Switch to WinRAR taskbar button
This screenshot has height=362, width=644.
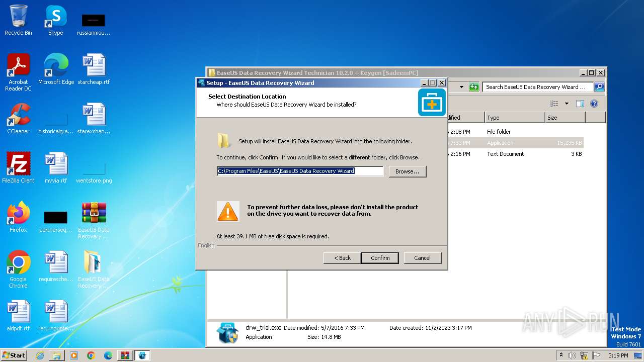pos(125,355)
